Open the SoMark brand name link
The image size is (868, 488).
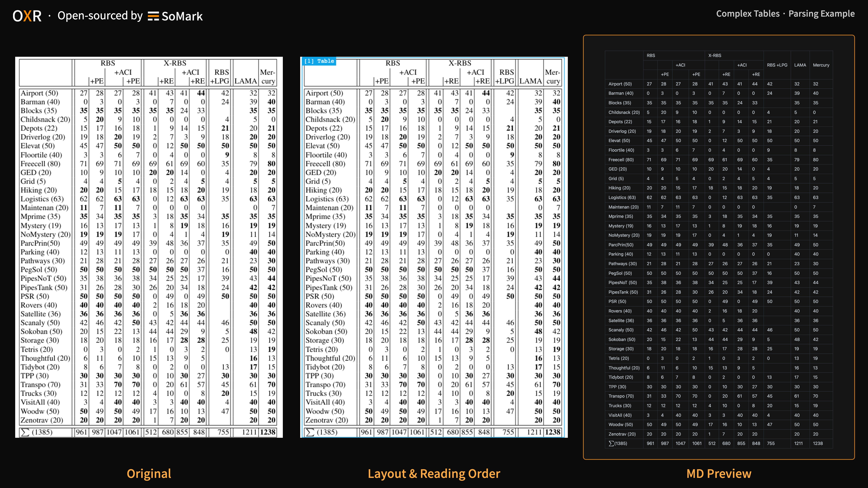[x=182, y=16]
